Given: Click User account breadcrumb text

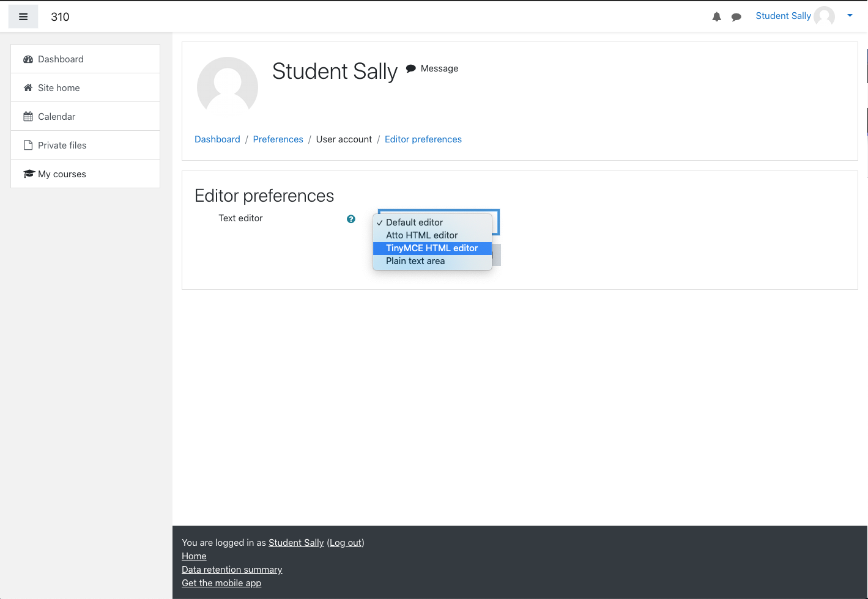Looking at the screenshot, I should [x=344, y=139].
